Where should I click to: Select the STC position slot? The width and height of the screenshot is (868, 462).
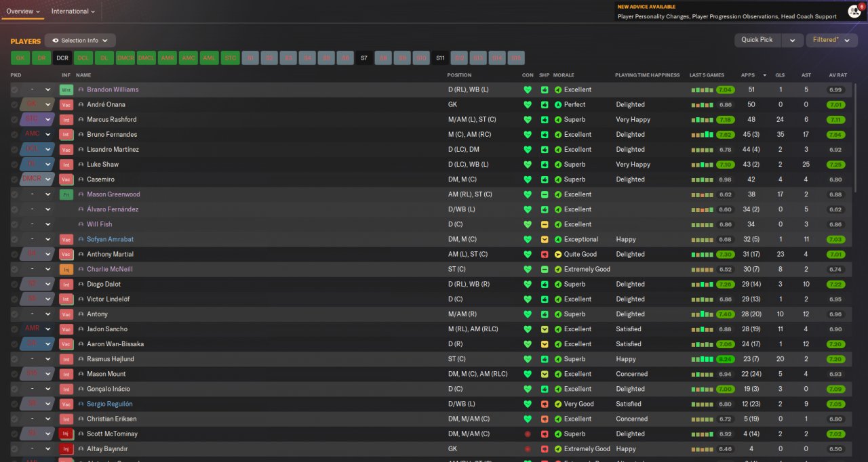click(231, 58)
